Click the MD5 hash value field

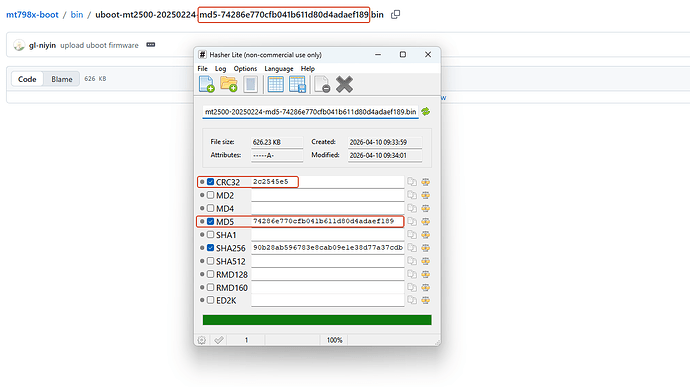327,221
